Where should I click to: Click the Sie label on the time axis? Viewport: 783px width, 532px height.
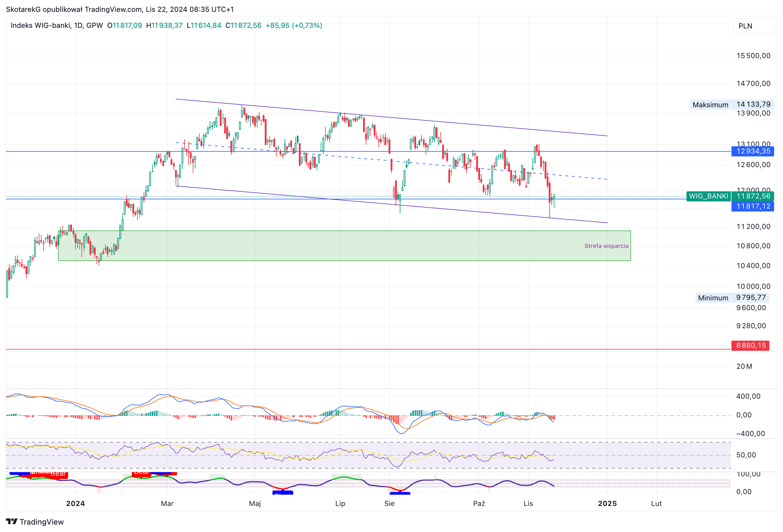(389, 504)
